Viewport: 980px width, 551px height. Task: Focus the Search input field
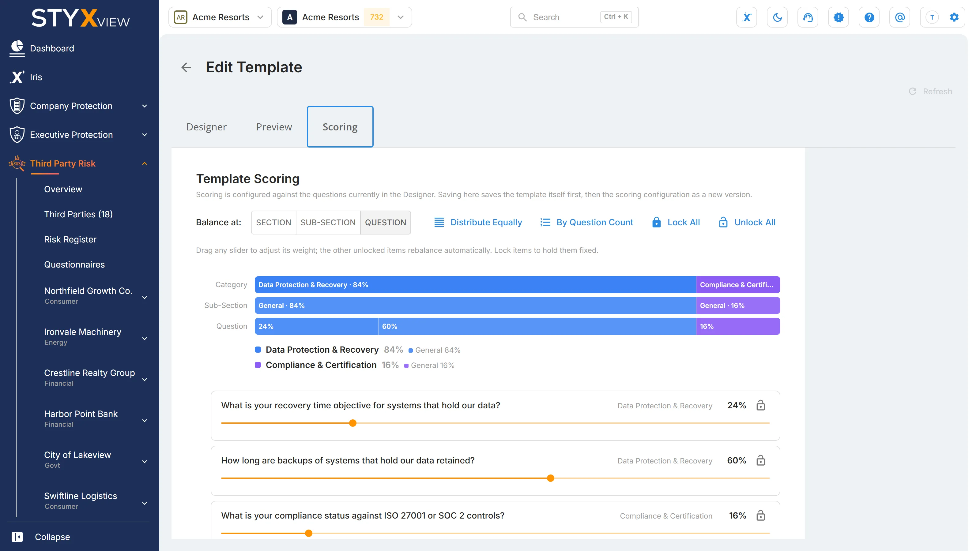coord(574,17)
